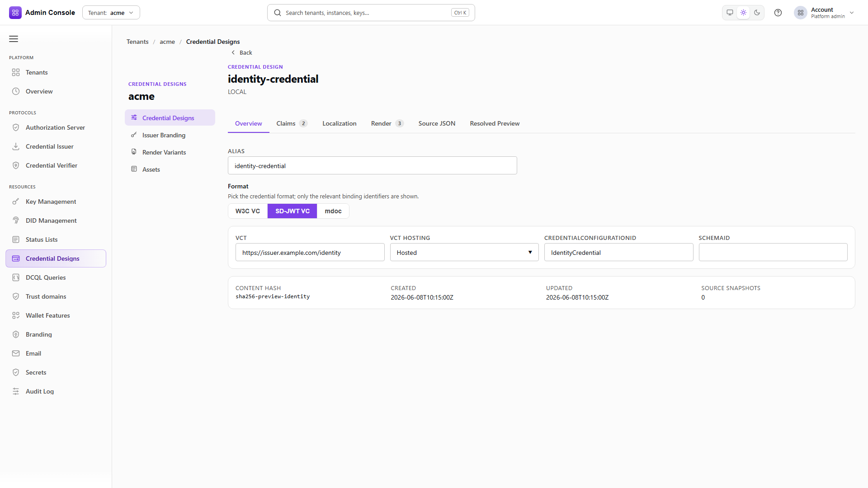Open the VCT Hosting dropdown
868x488 pixels.
point(464,252)
